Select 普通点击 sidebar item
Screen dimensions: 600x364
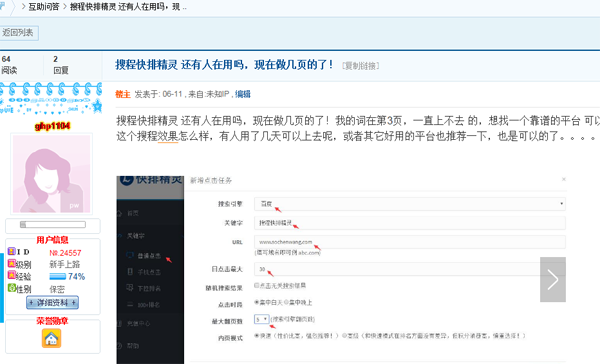[x=149, y=256]
